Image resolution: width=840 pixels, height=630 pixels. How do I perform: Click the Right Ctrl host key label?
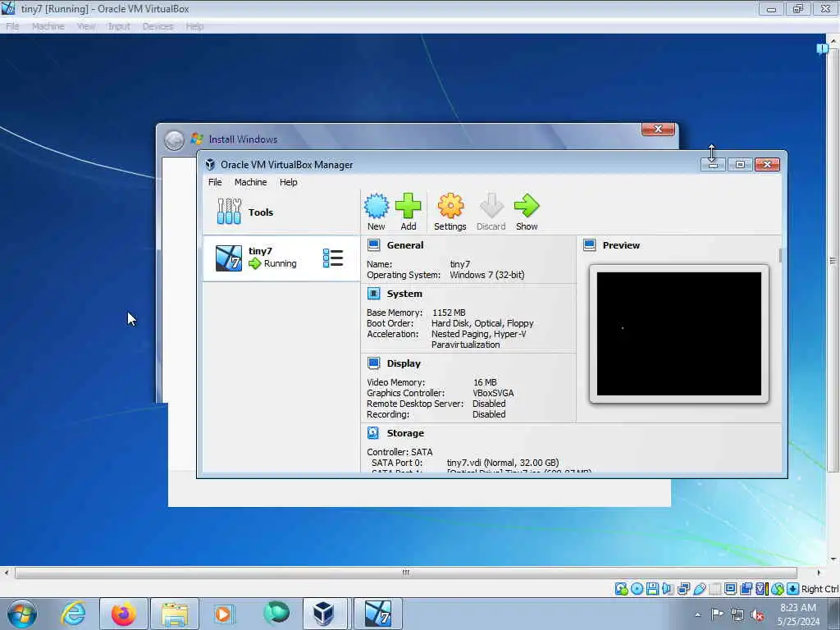819,589
